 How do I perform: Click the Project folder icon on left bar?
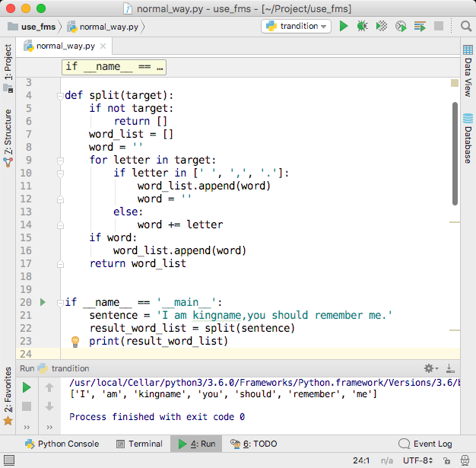[x=8, y=88]
